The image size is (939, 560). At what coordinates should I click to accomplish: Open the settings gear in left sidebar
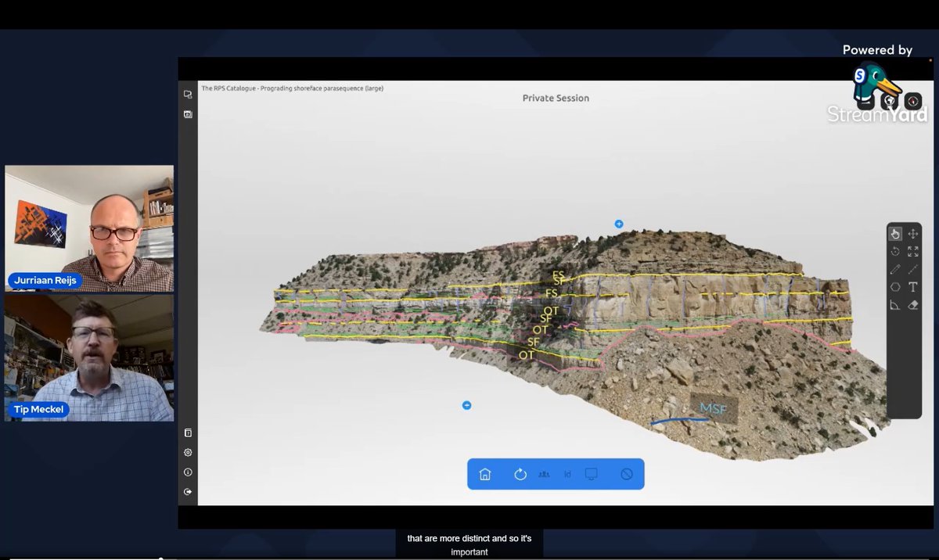tap(188, 452)
